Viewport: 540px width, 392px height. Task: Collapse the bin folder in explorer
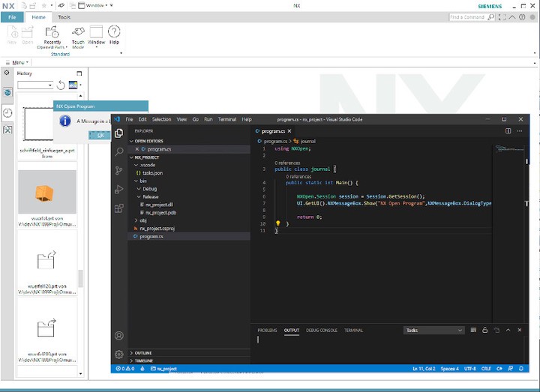(x=142, y=181)
